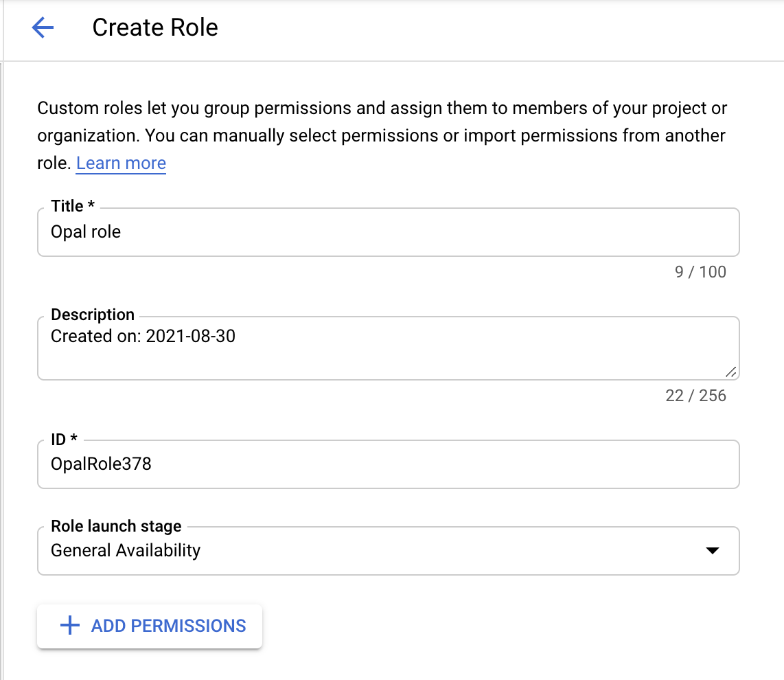
Task: Click the Role launch stage dropdown arrow
Action: (x=712, y=551)
